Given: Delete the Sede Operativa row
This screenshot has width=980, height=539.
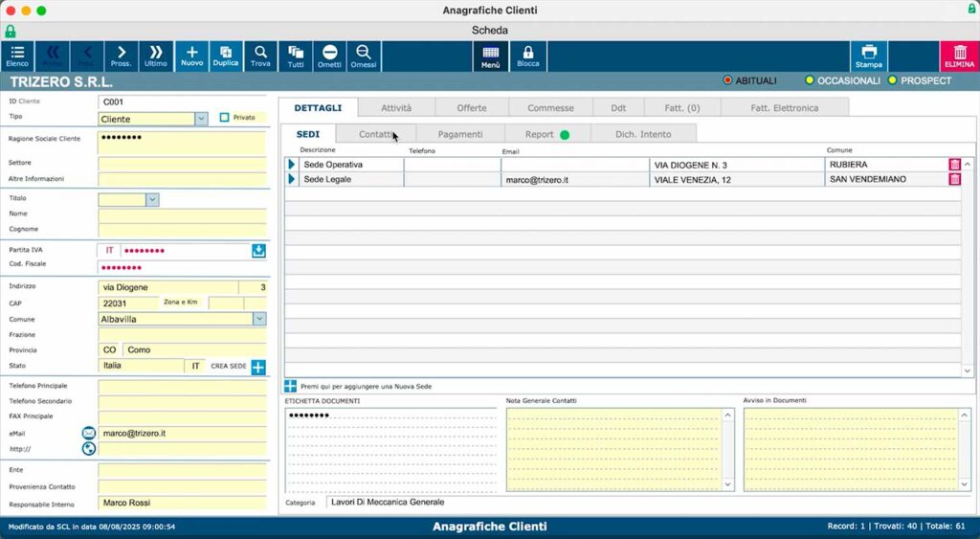Looking at the screenshot, I should (954, 165).
